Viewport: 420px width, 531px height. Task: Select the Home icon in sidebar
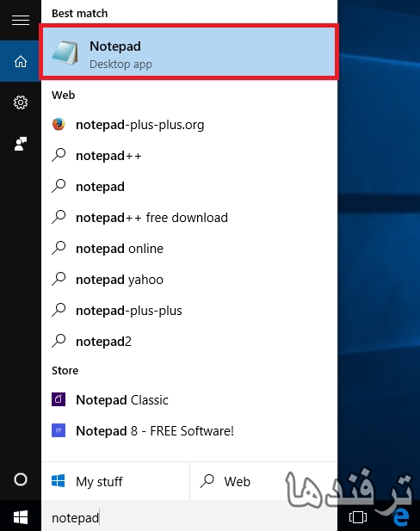21,61
